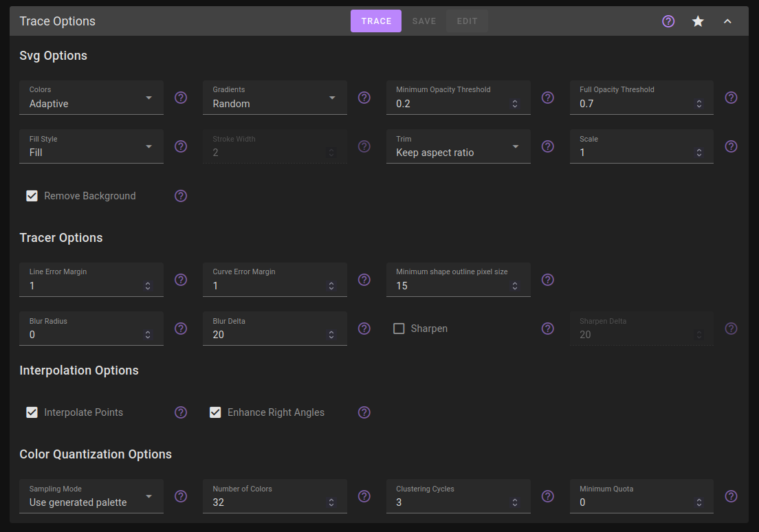Focus the Number of Colors value 32

pos(219,502)
